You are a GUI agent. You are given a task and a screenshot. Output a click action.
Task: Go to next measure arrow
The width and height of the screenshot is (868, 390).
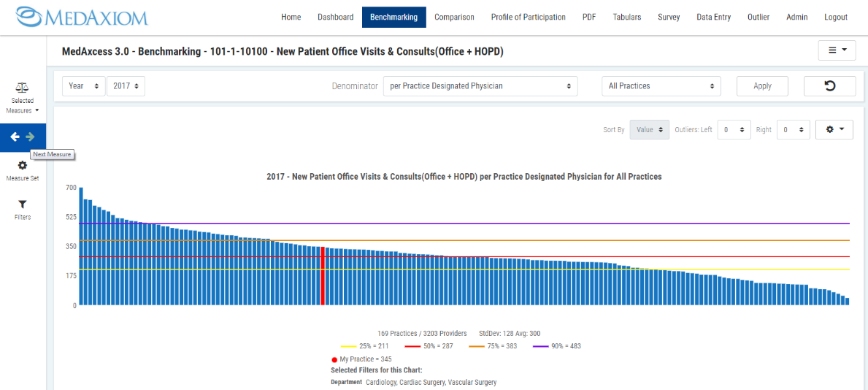click(x=30, y=137)
